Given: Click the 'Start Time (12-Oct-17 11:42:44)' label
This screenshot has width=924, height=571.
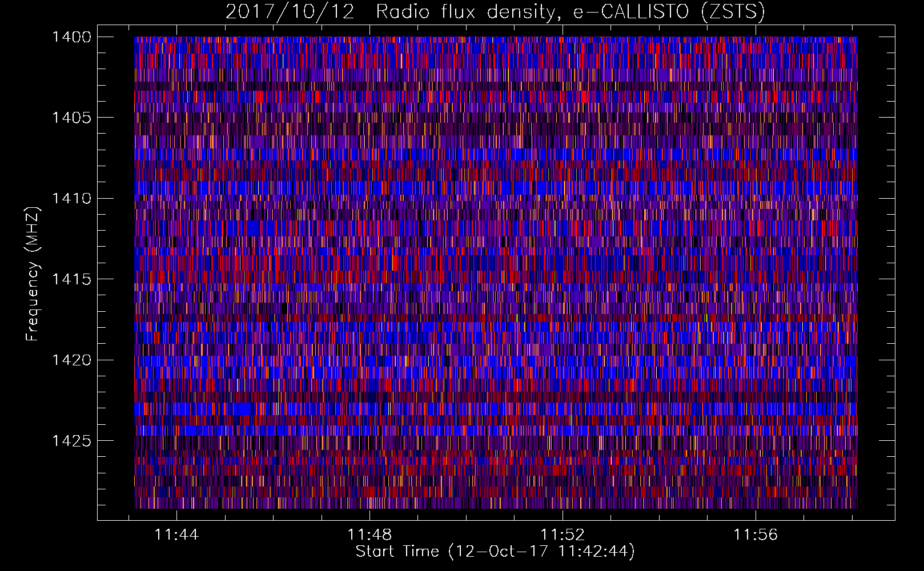Looking at the screenshot, I should (495, 552).
